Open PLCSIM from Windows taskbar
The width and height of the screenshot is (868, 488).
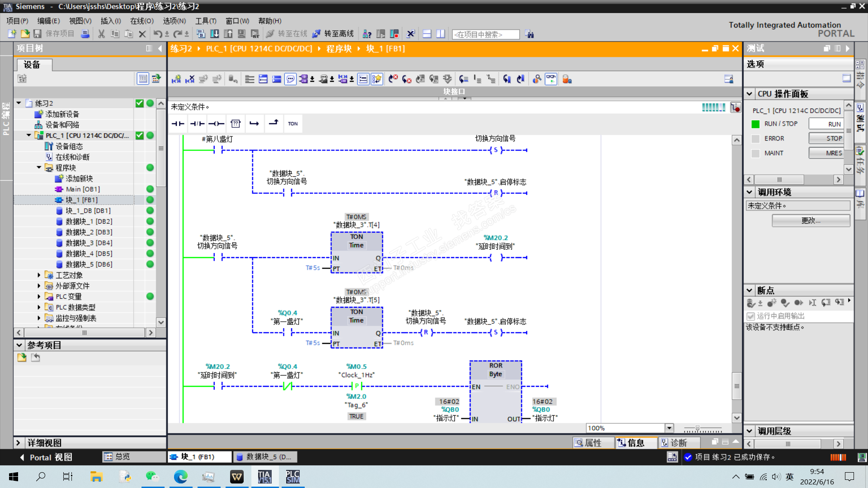[292, 477]
